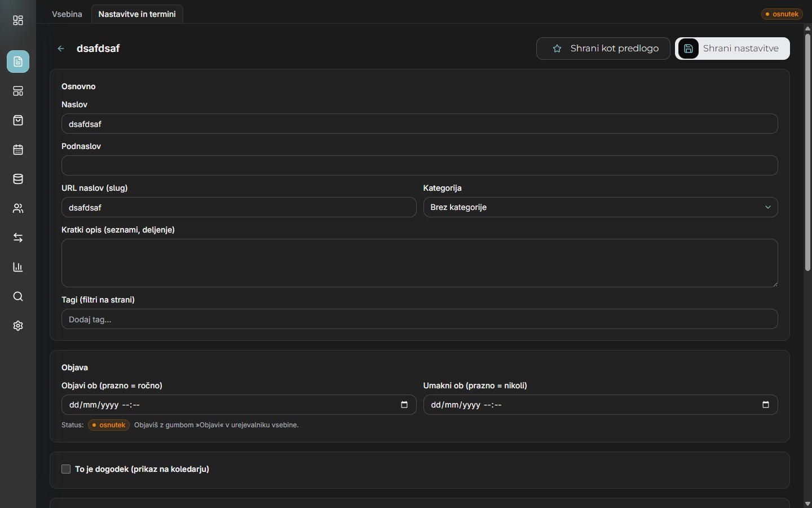Click the star icon in Shrani kot predlogo
This screenshot has height=508, width=812.
coord(557,49)
